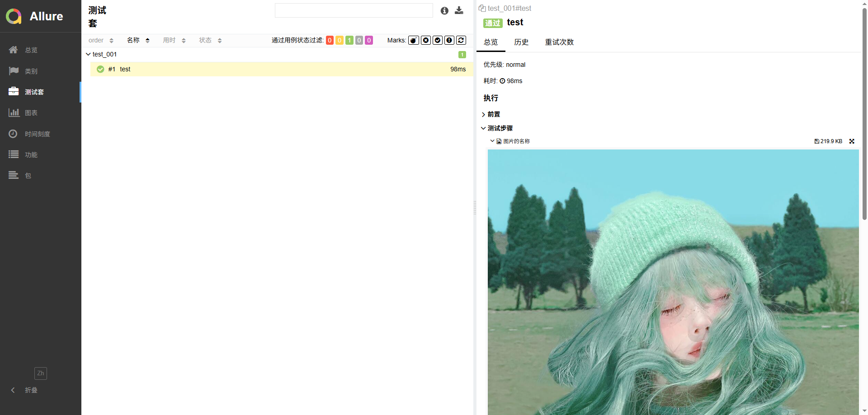Sort the list by 名称 name

pos(138,41)
